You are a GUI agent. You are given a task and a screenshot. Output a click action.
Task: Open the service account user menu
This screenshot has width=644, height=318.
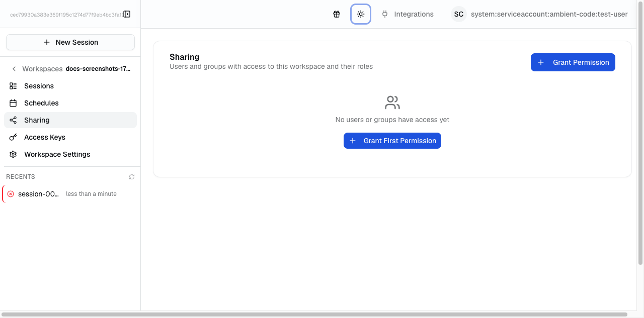549,14
